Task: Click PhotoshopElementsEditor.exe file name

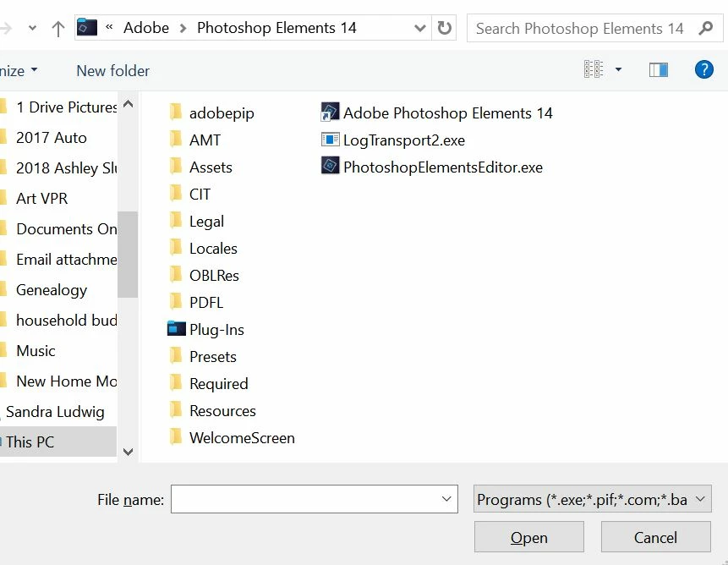Action: pos(443,167)
